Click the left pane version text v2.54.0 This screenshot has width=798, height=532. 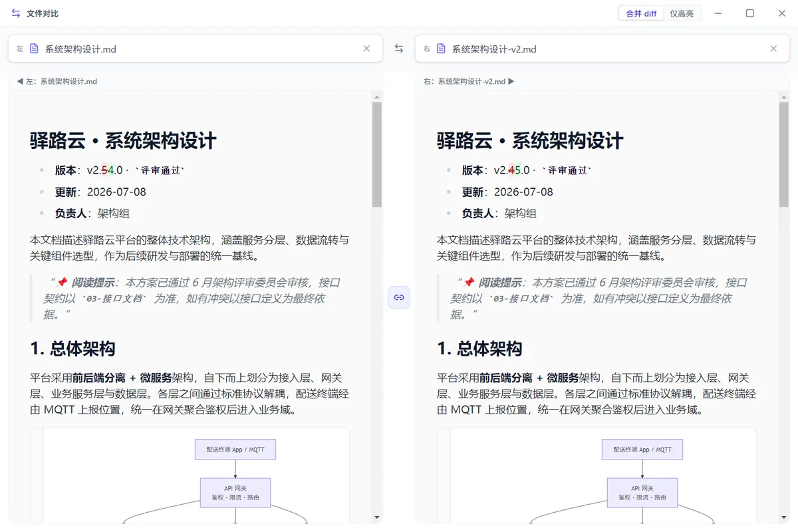coord(105,170)
